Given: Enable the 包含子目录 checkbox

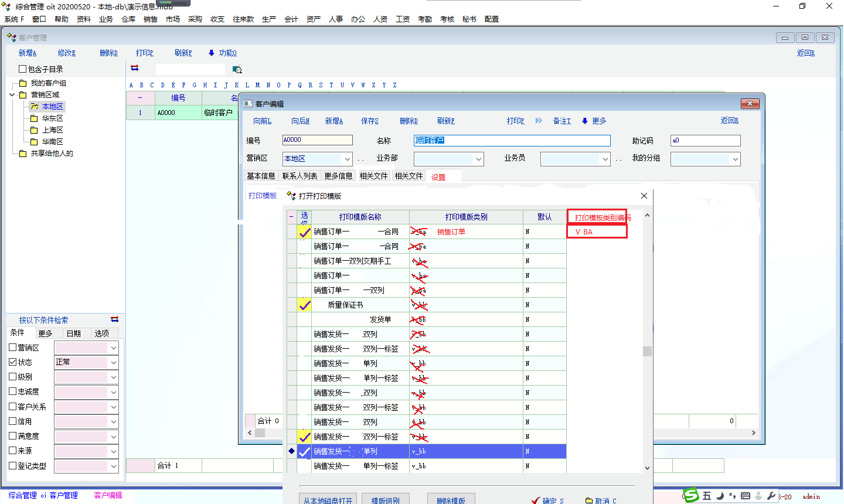Looking at the screenshot, I should 23,69.
